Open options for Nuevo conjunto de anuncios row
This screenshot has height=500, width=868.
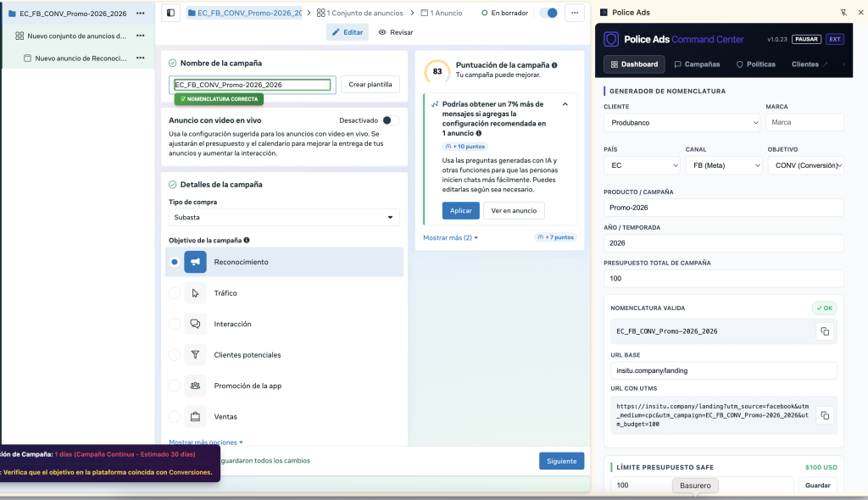tap(141, 36)
